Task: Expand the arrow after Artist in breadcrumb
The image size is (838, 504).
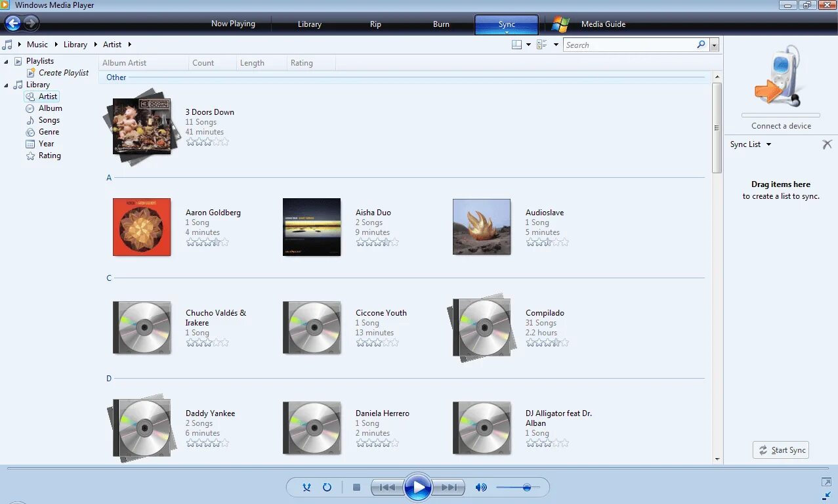Action: 129,45
